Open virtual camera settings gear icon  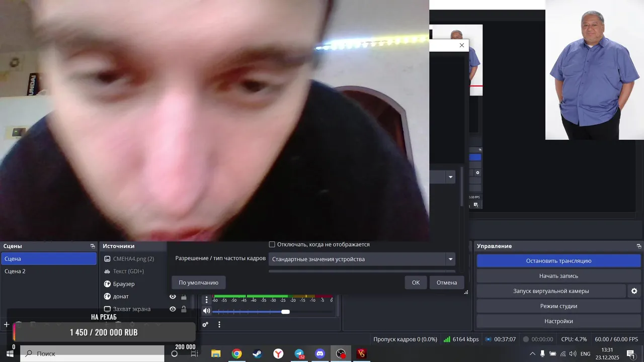(634, 291)
